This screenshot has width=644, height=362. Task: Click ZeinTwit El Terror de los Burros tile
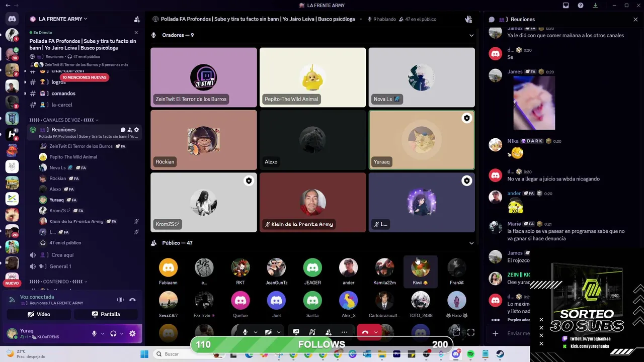(203, 77)
